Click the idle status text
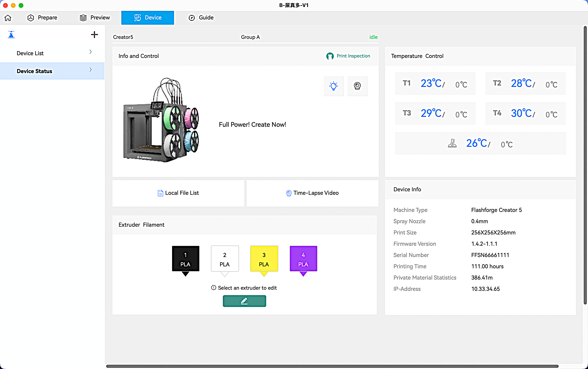This screenshot has height=369, width=588. click(x=374, y=37)
